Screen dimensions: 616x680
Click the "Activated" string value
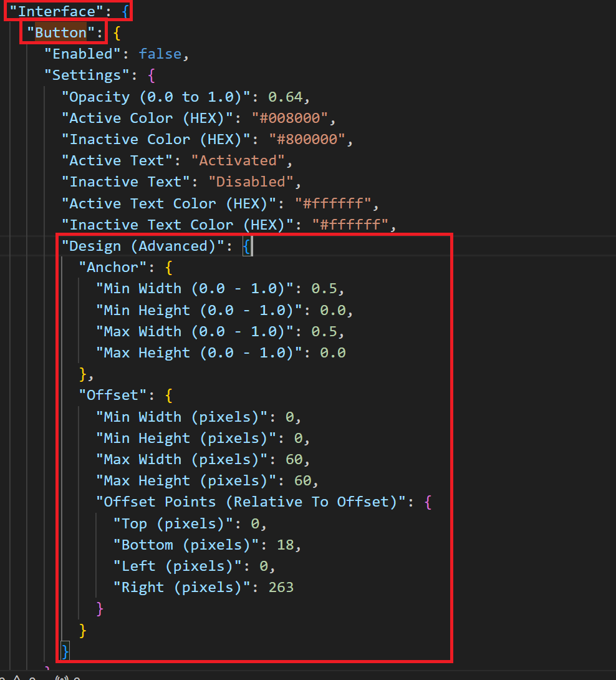(x=238, y=160)
